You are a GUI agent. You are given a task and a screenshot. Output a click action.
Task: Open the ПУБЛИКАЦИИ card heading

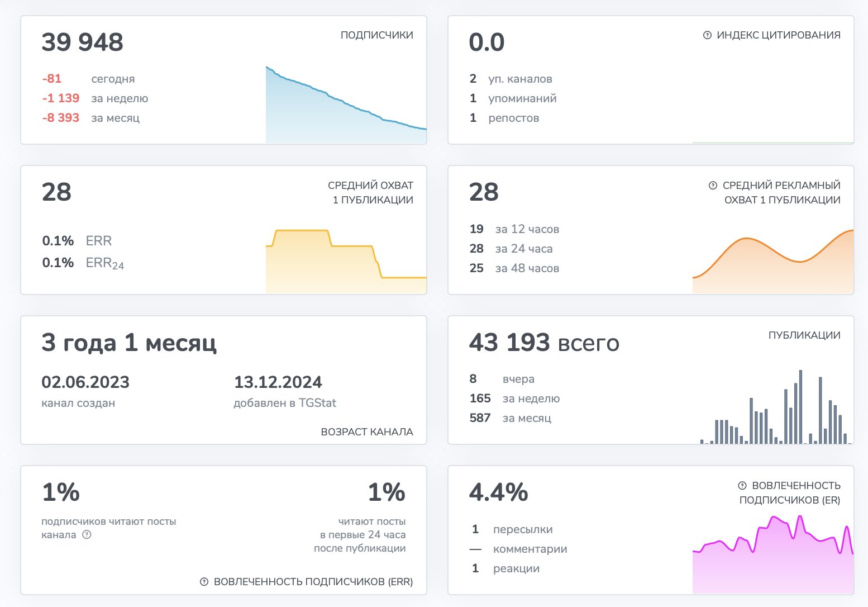click(x=804, y=335)
